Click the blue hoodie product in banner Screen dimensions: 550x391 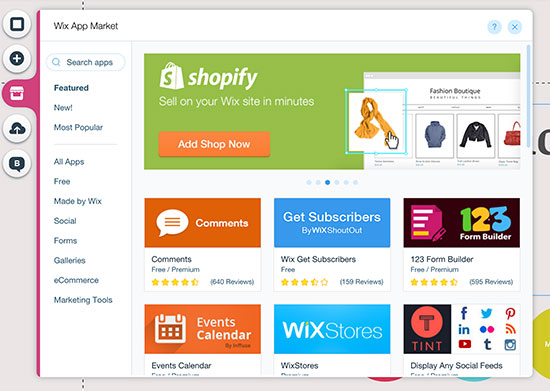coord(435,135)
